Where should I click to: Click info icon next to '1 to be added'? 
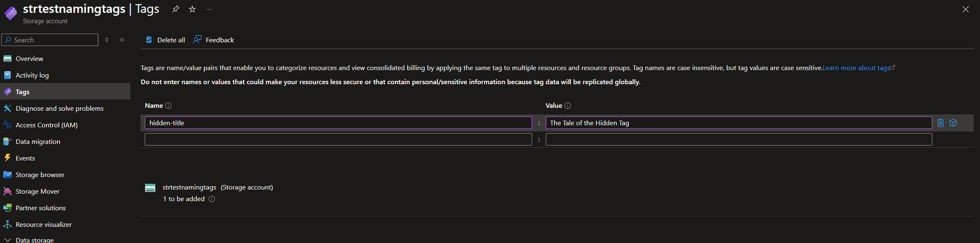tap(212, 199)
